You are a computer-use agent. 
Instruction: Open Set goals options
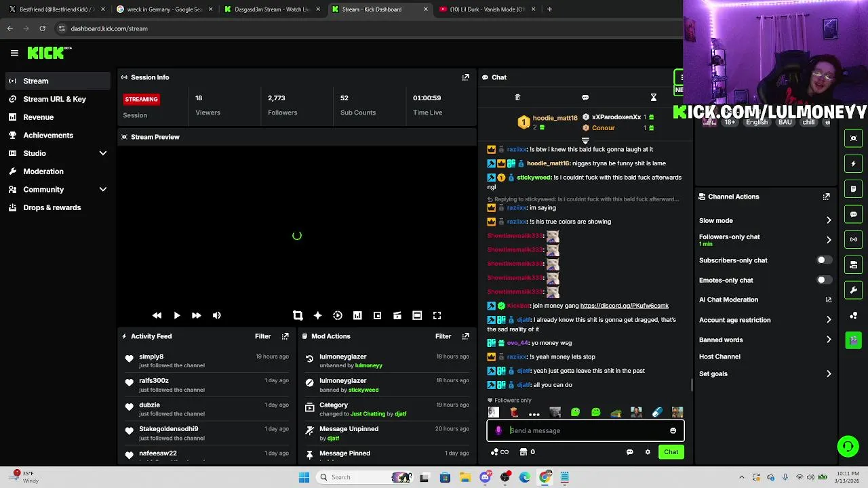765,373
